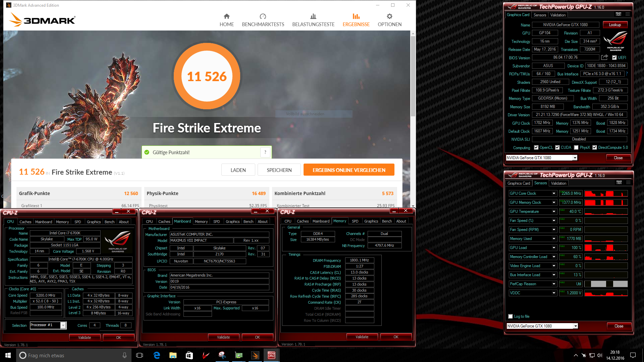
Task: Open Graphics Card tab in Sensors GPU-Z window
Action: point(519,183)
